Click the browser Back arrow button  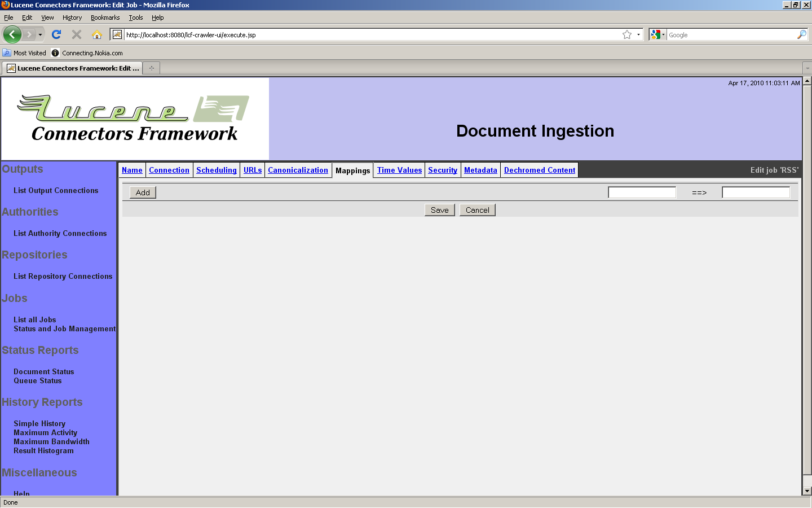point(12,35)
